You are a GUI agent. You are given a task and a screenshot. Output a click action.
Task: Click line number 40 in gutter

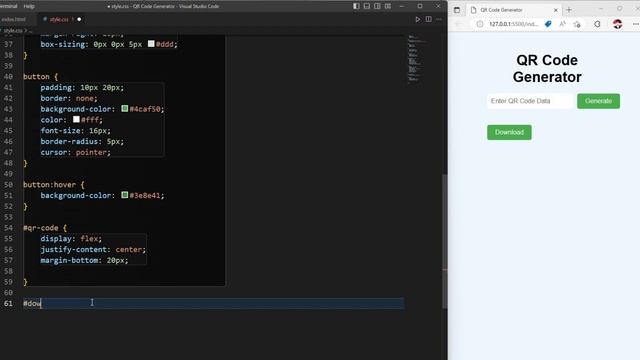8,76
